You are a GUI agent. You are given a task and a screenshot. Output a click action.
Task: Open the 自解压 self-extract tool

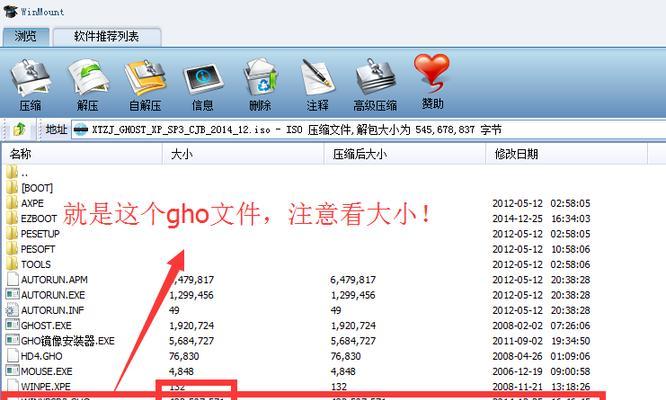[x=145, y=78]
